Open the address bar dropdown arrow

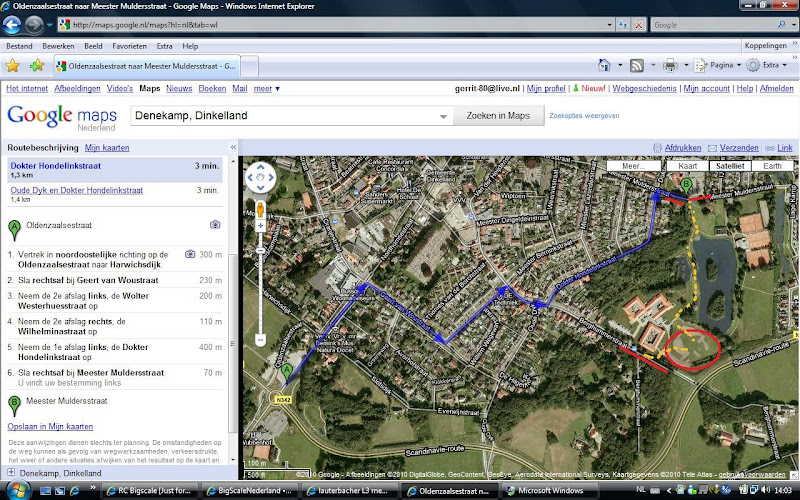pyautogui.click(x=609, y=24)
